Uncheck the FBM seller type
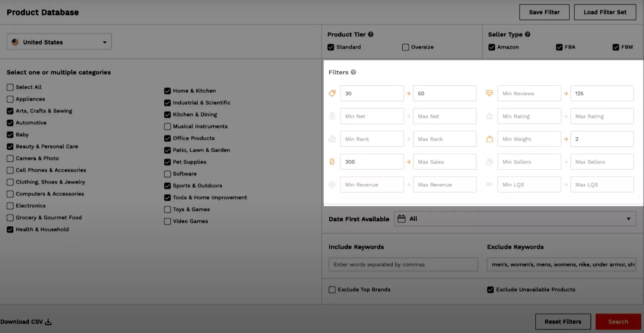 616,47
